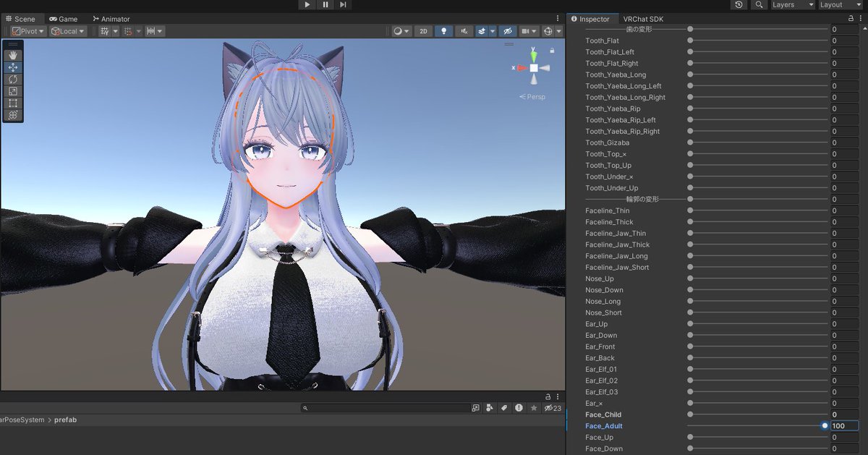Viewport: 868px width, 455px height.
Task: Click the Face_Adult value field showing 100
Action: (844, 426)
